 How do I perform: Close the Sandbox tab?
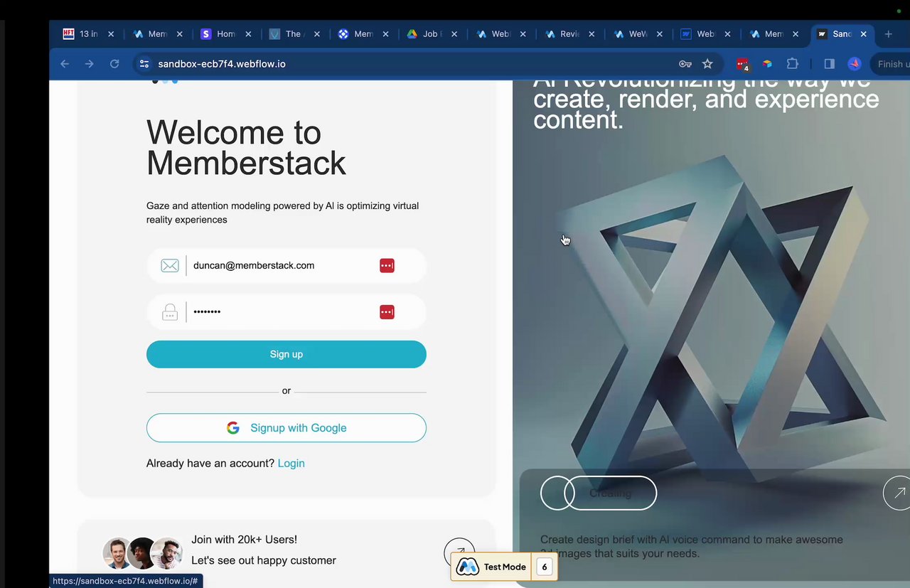[x=864, y=34]
